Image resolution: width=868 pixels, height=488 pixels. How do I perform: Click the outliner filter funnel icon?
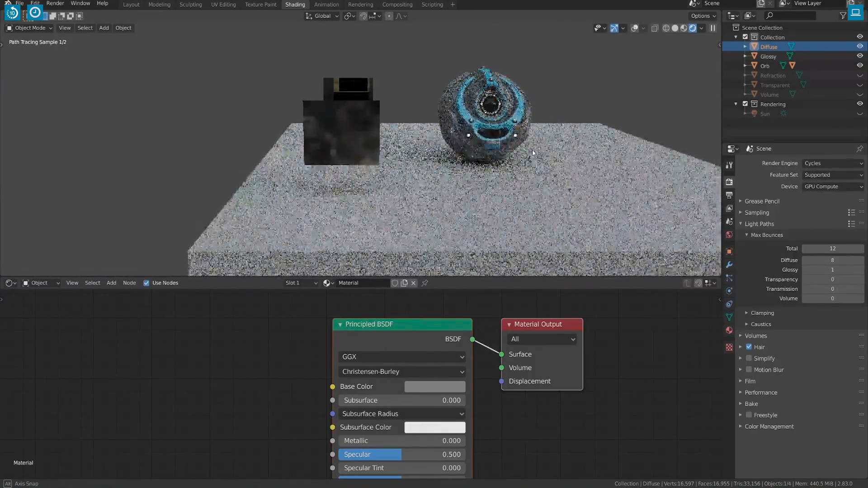(843, 16)
